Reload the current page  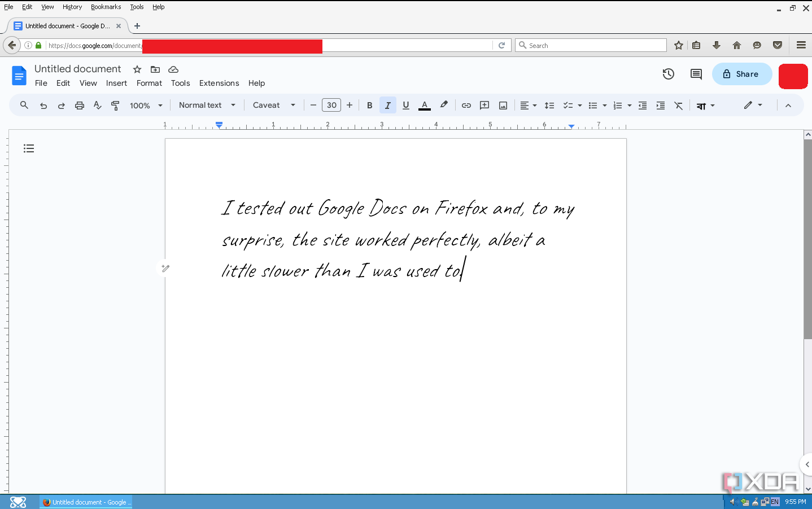[x=501, y=45]
